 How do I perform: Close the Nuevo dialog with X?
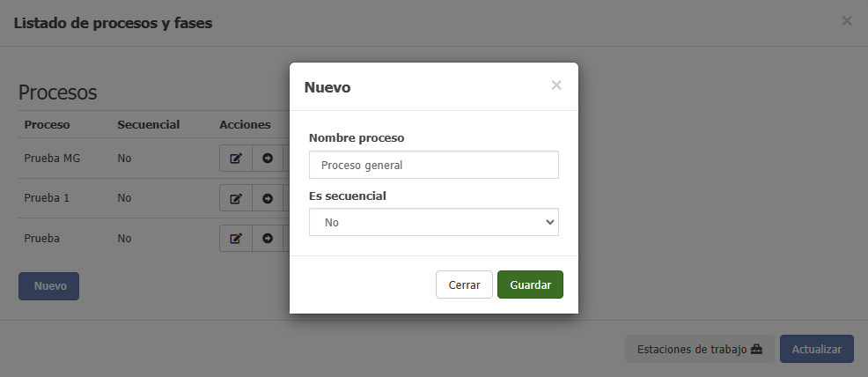point(556,85)
